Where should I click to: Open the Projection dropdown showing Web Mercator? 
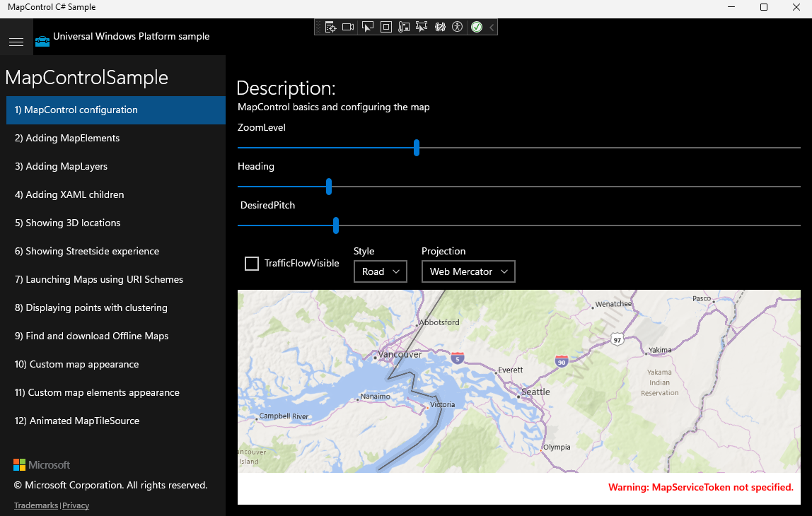(469, 271)
